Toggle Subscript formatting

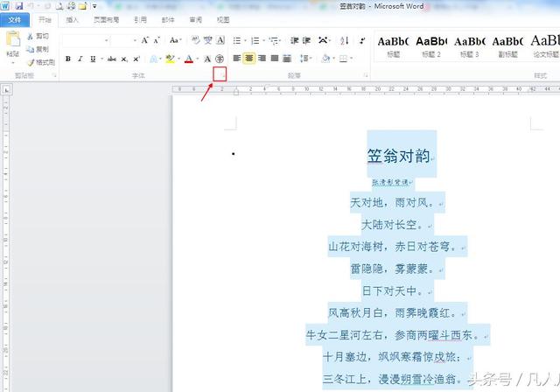123,59
